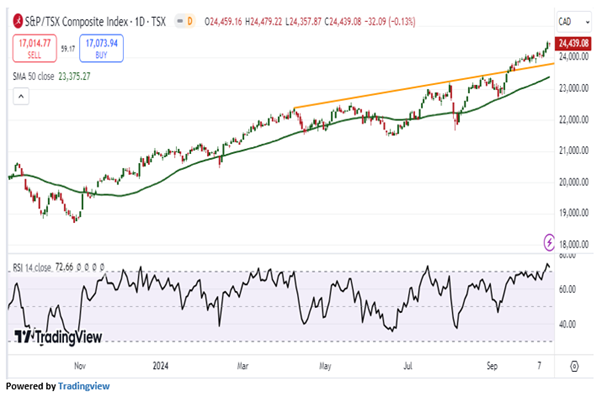Open the S&P/TSX Composite Index symbol title
This screenshot has height=402, width=602.
click(95, 22)
